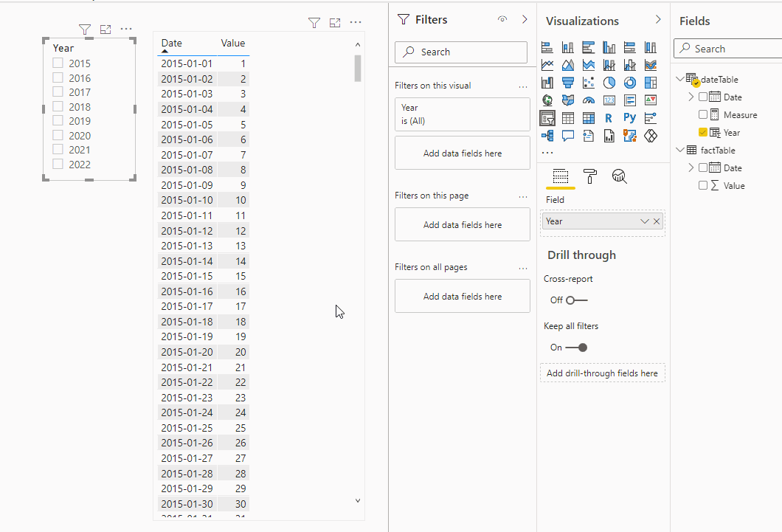Viewport: 782px width, 532px height.
Task: Open the Year field well dropdown
Action: click(x=644, y=221)
